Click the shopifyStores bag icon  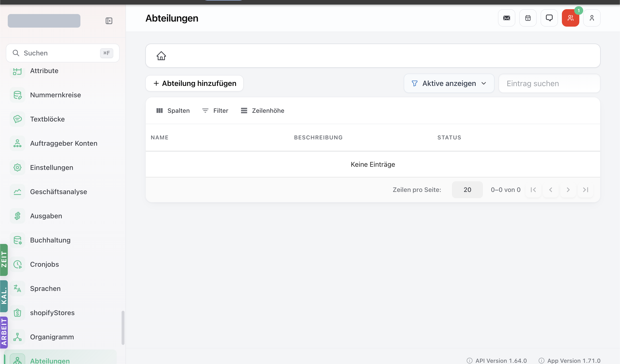click(17, 313)
